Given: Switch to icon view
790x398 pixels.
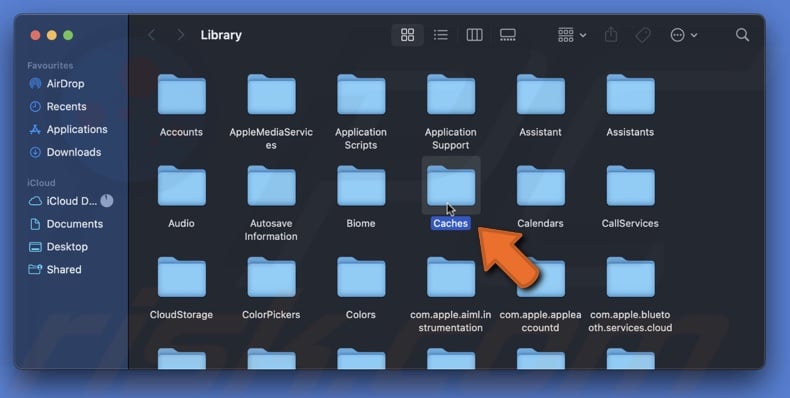Looking at the screenshot, I should point(407,35).
